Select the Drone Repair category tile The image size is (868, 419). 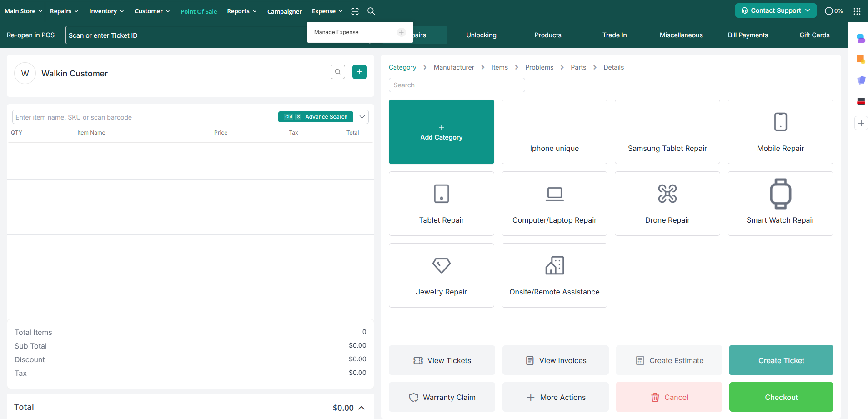(667, 204)
